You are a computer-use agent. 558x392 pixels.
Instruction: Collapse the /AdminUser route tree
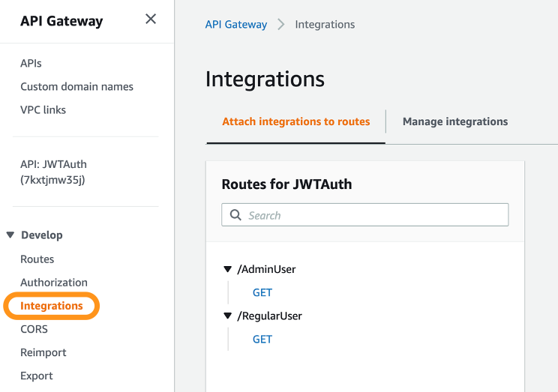pos(227,269)
